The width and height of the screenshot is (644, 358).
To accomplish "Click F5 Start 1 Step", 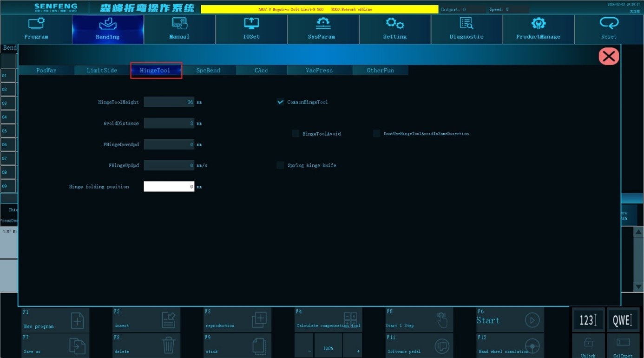I will tap(419, 320).
